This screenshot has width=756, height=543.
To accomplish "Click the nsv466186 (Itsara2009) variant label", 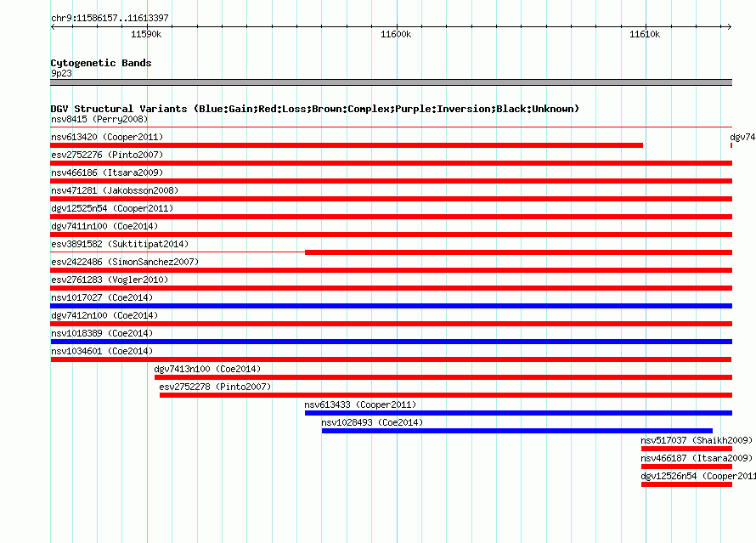I will pyautogui.click(x=107, y=173).
